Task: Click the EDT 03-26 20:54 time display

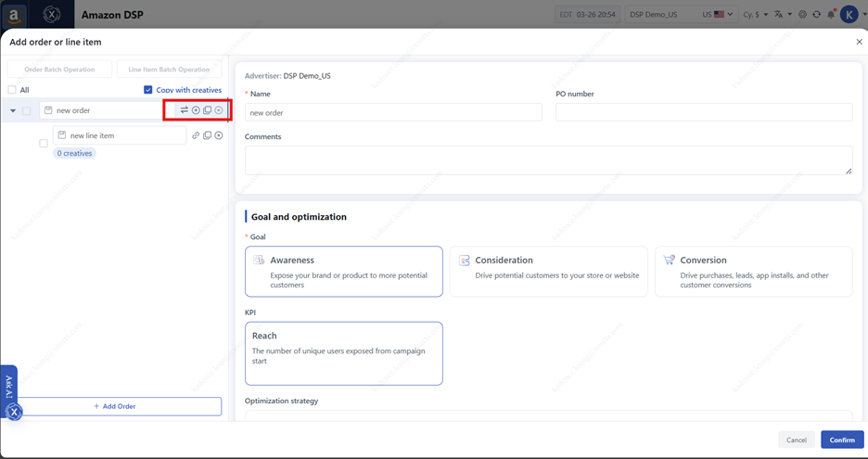Action: (x=587, y=15)
